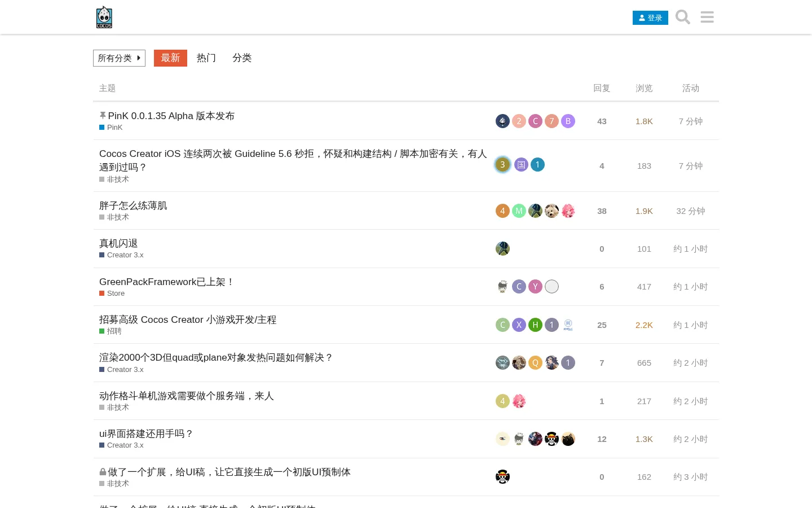Viewport: 812px width, 508px height.
Task: Open topic 招募高级 Cocos Creator 小游戏开发/主程
Action: click(x=188, y=319)
